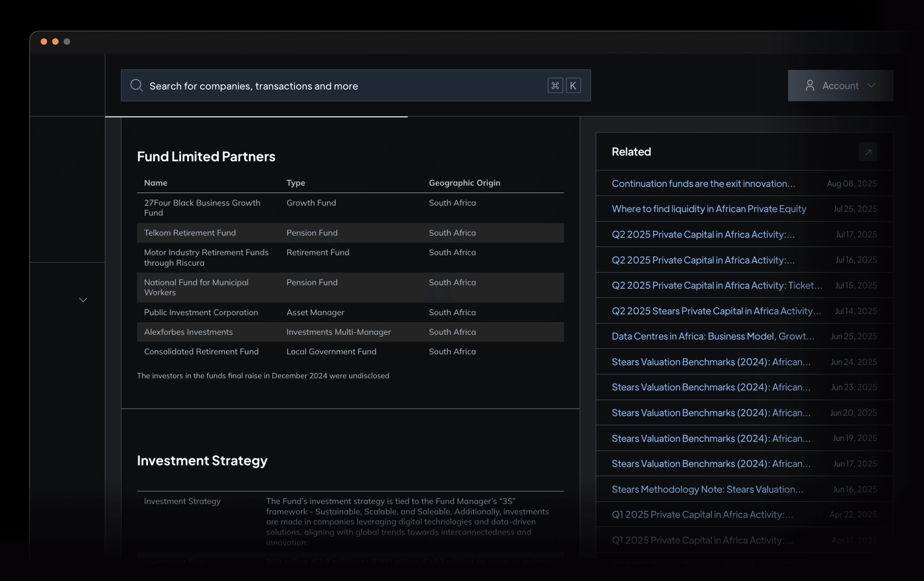This screenshot has width=924, height=581.
Task: Open Related panel via arrow icon
Action: point(868,152)
